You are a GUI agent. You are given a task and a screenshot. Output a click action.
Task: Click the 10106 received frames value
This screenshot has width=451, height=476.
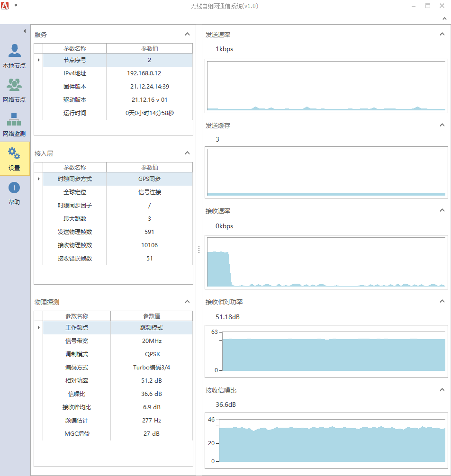pyautogui.click(x=149, y=245)
